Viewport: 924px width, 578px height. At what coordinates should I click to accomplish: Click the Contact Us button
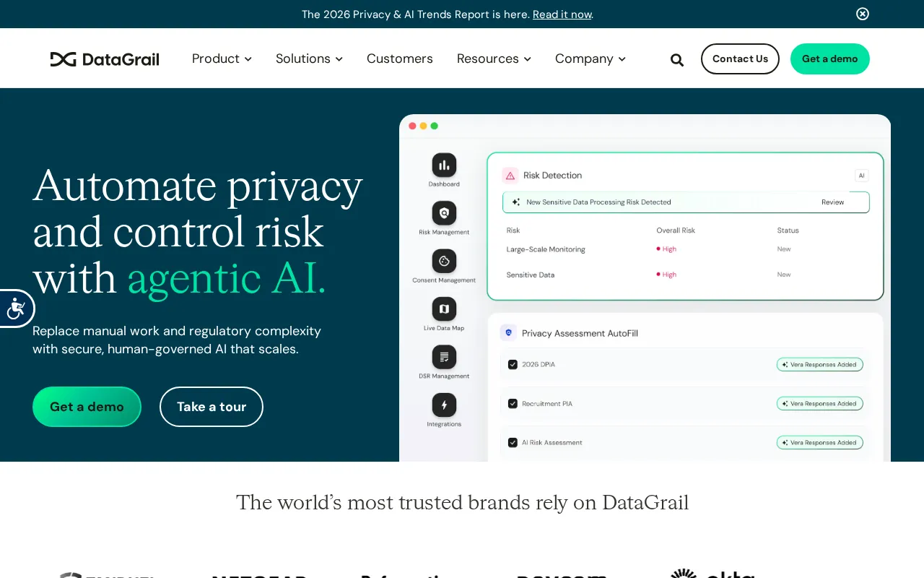tap(740, 59)
